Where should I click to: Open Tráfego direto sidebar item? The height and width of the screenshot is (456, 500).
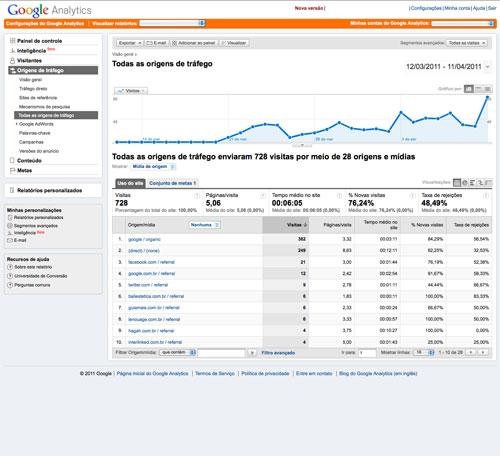33,89
